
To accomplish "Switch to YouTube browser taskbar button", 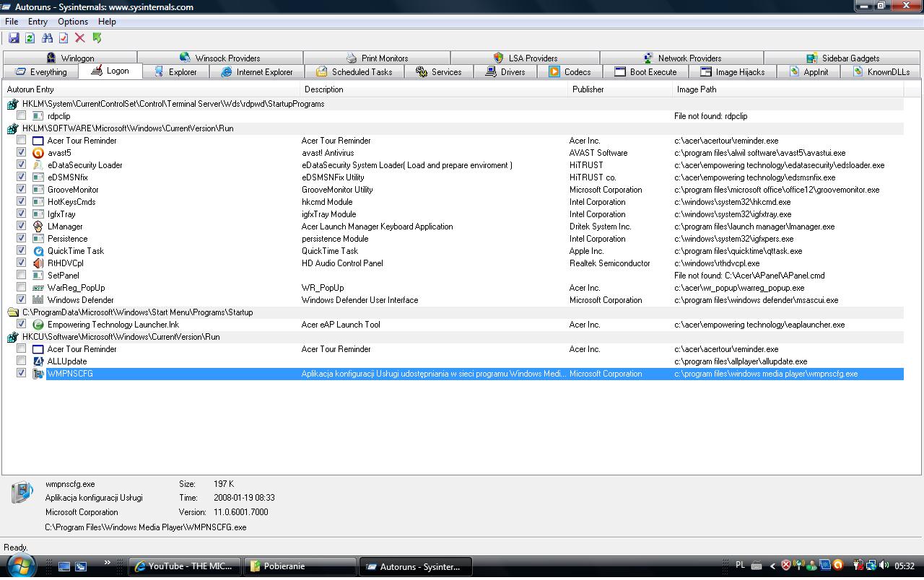I will tap(185, 566).
